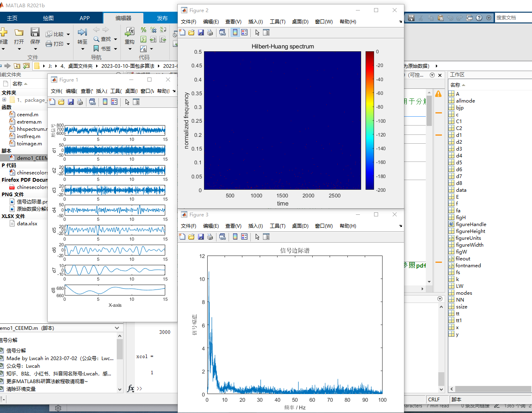Click the Print icon in Figure 1 toolbar
532x413 pixels.
point(80,101)
